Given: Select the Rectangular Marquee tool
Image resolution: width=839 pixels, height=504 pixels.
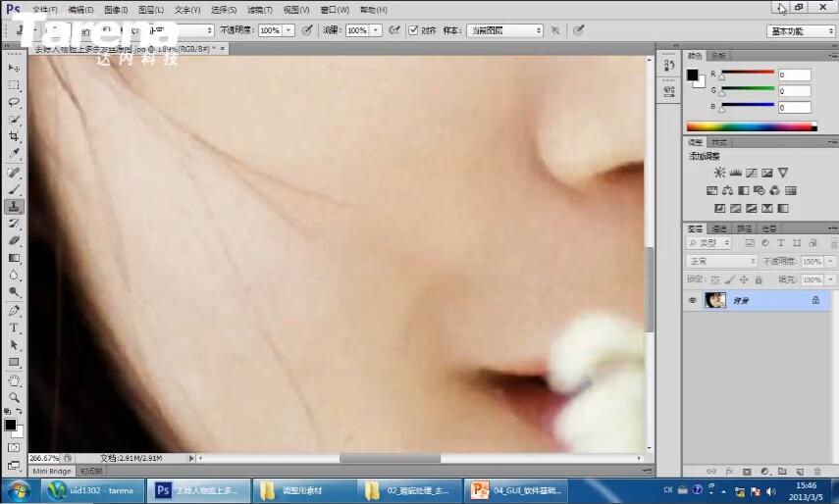Looking at the screenshot, I should pos(14,85).
